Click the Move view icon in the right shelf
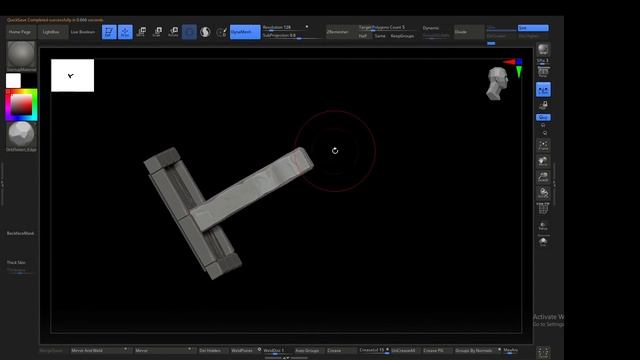Viewport: 640px width, 360px height. coord(543,161)
